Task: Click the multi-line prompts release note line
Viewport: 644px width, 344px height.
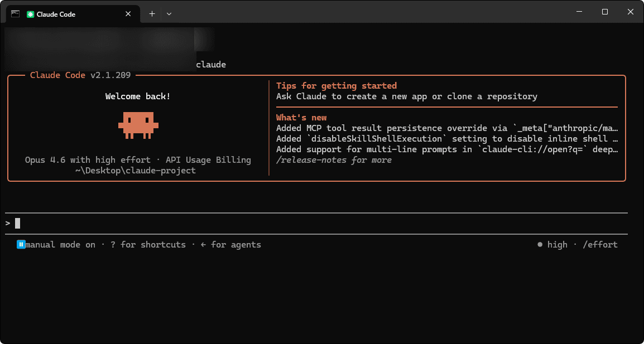Action: point(447,149)
